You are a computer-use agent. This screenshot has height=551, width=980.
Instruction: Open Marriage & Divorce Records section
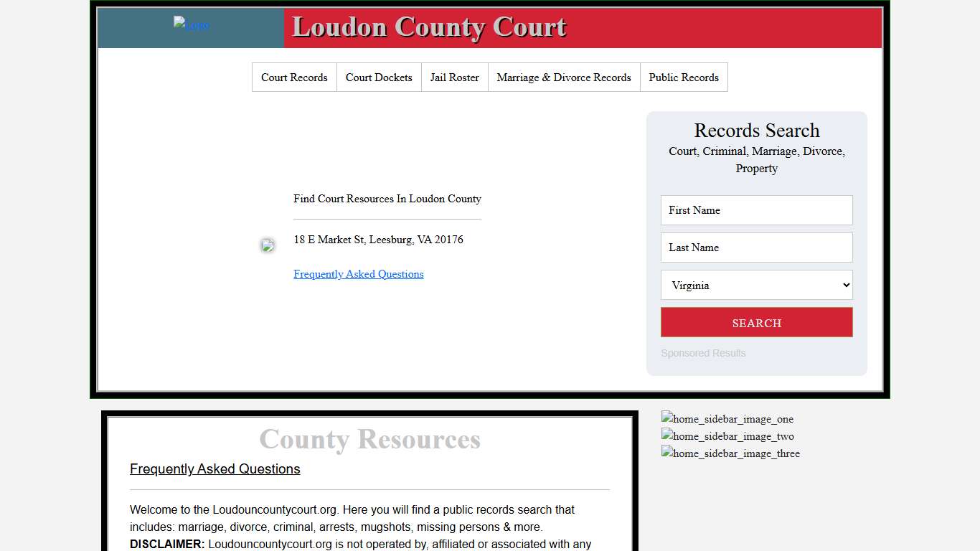pos(564,77)
